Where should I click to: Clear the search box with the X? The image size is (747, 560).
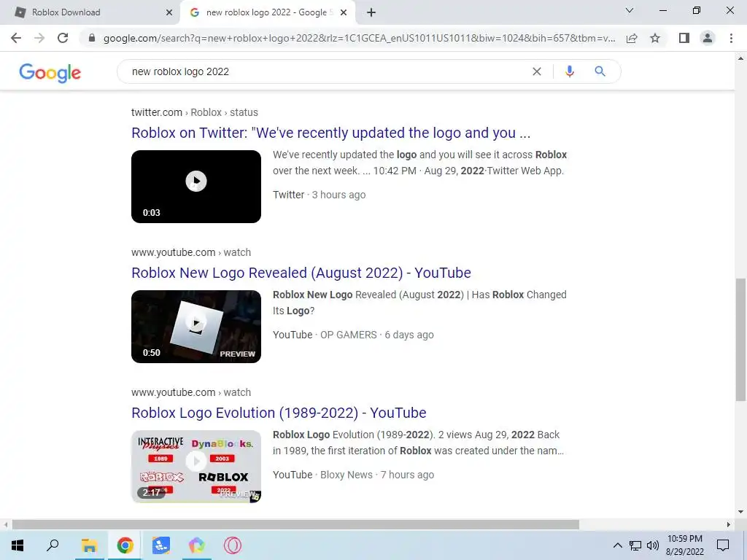pyautogui.click(x=536, y=71)
